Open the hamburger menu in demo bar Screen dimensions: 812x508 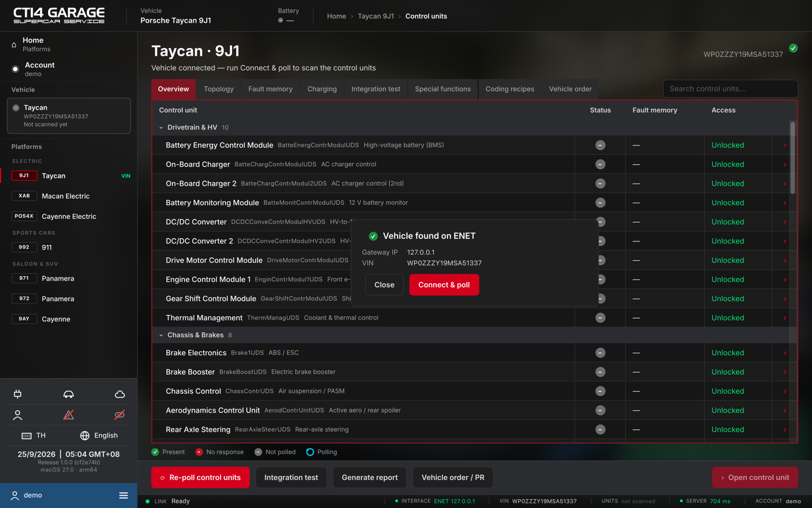click(x=123, y=495)
